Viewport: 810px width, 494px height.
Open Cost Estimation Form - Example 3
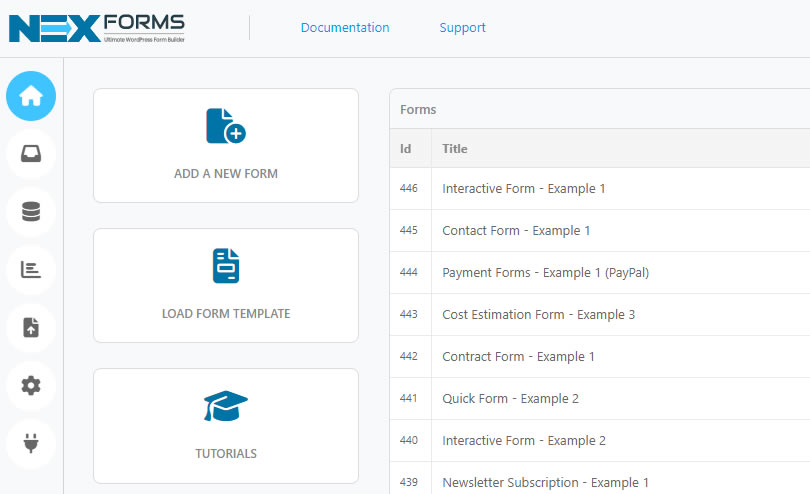538,314
